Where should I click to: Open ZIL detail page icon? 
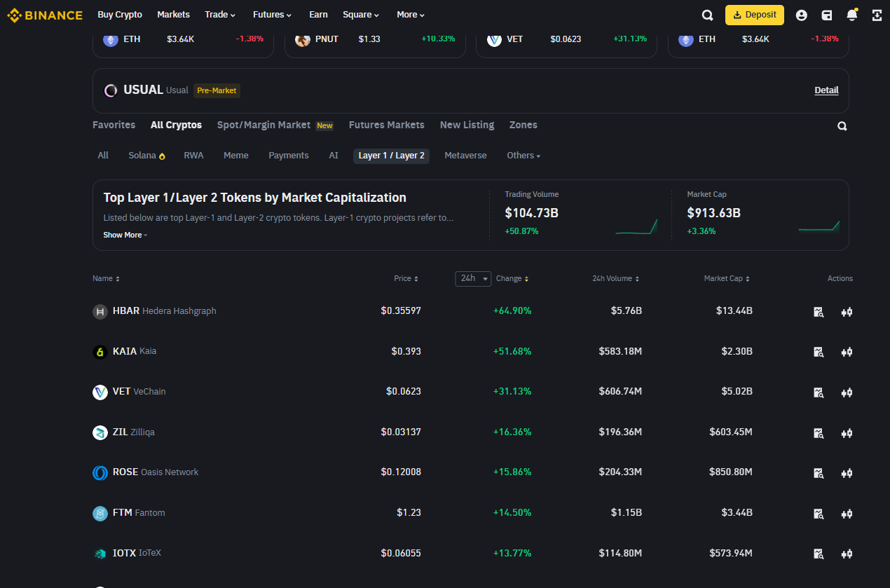[818, 433]
